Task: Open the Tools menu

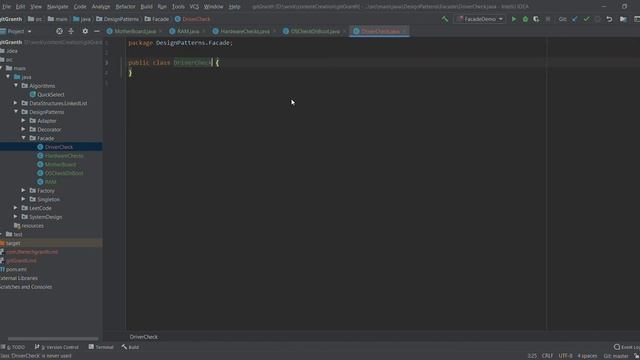Action: click(x=178, y=7)
